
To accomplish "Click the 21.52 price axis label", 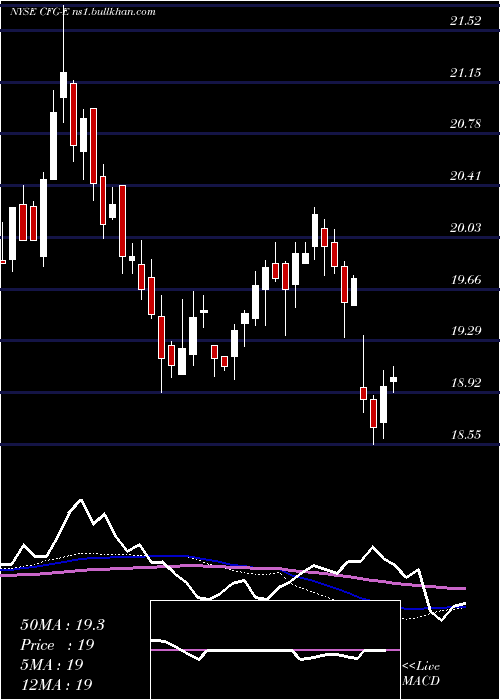I will (466, 21).
